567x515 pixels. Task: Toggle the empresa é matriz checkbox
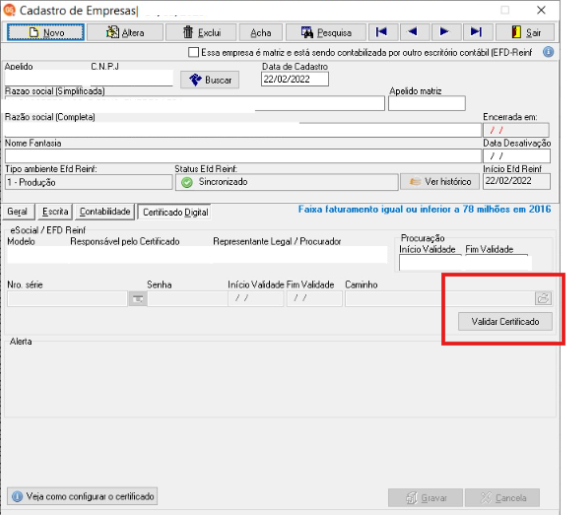pyautogui.click(x=193, y=52)
